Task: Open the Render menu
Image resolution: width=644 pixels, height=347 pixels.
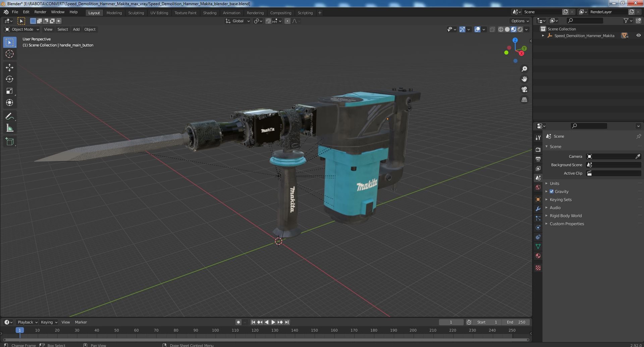Action: 40,12
